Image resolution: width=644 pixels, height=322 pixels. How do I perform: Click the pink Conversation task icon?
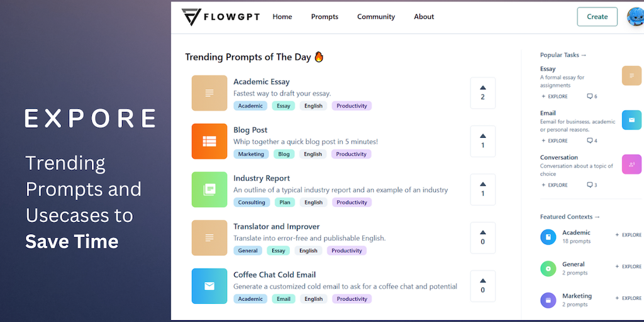631,164
